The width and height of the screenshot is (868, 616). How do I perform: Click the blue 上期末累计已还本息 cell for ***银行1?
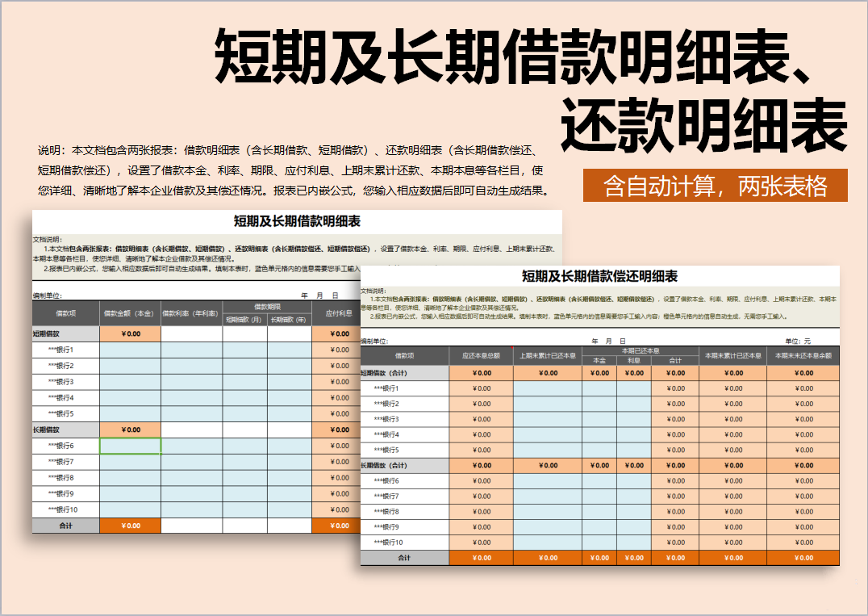tap(547, 388)
